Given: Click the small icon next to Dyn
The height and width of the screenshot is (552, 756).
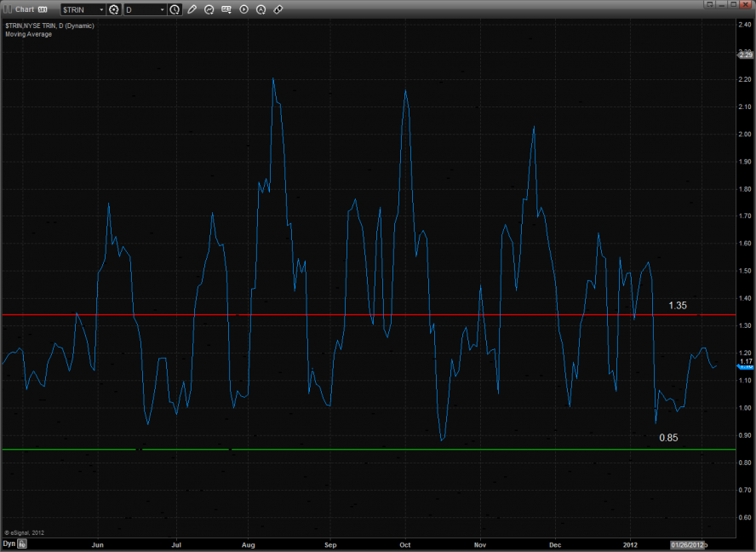Looking at the screenshot, I should tap(22, 544).
